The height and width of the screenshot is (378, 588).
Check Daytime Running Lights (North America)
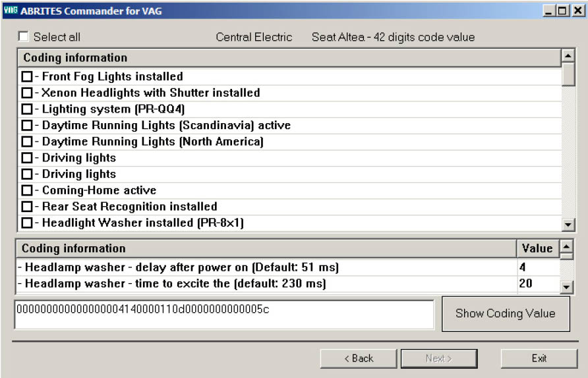[27, 142]
